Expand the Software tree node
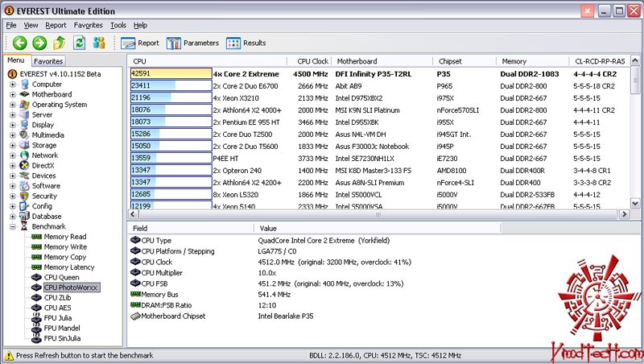Screen dimensions: 644x364 click(13, 186)
